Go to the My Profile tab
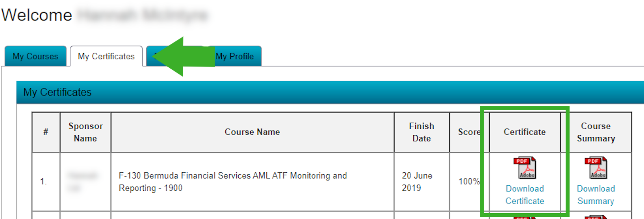 click(x=235, y=56)
